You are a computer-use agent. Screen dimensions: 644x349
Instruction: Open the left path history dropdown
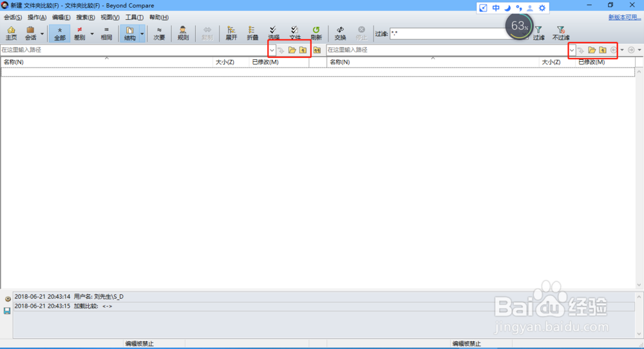(x=272, y=50)
